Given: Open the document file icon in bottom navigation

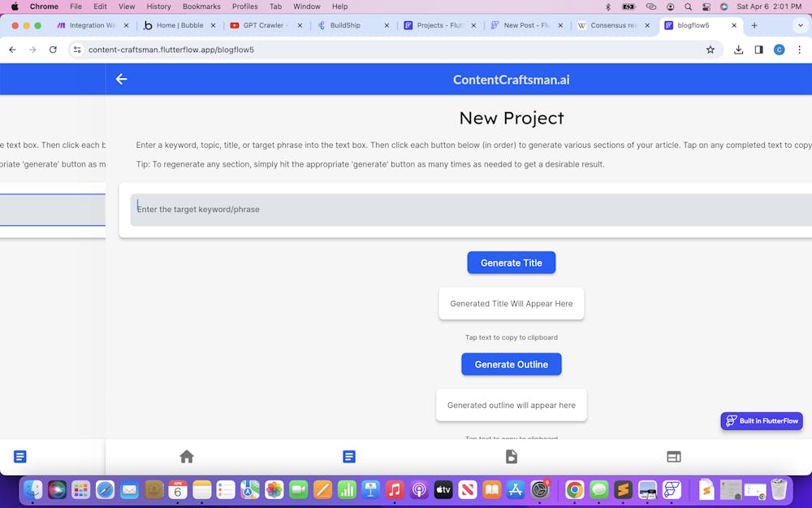Looking at the screenshot, I should 511,456.
